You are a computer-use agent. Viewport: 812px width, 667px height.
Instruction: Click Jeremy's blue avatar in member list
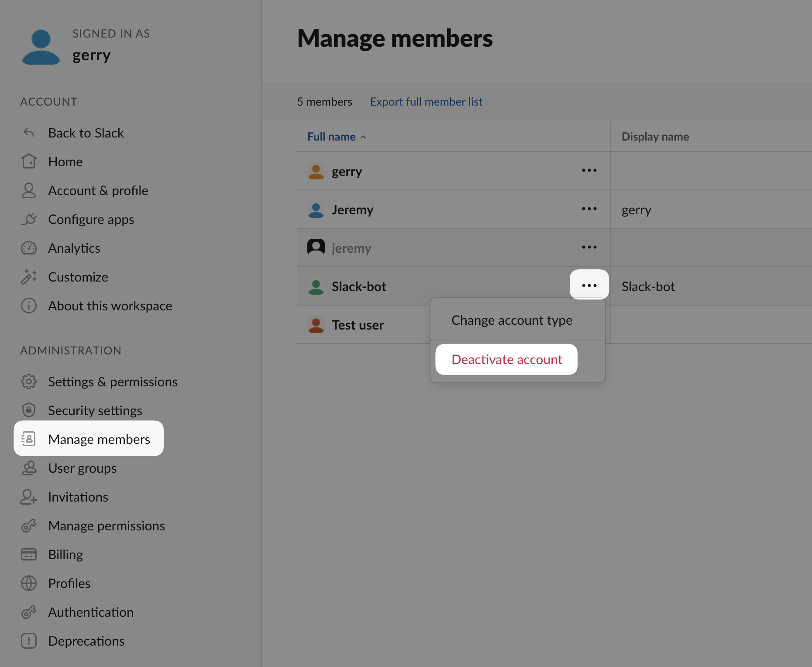click(316, 210)
